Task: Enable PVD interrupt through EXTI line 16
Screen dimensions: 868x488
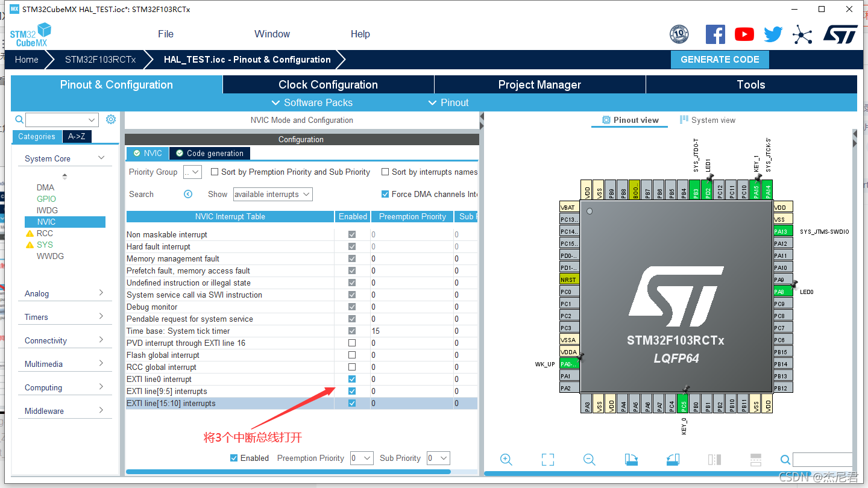Action: click(x=352, y=343)
